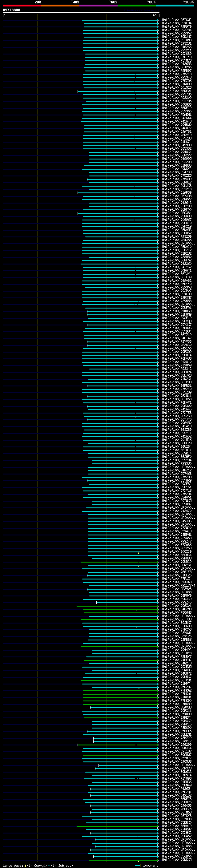The width and height of the screenshot is (197, 868).
Task: Open hit UniRef100_B9GUW7
Action: click(177, 755)
